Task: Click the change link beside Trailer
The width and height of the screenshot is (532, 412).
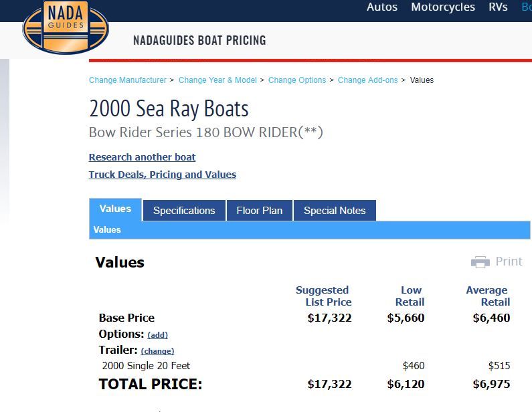Action: 157,351
